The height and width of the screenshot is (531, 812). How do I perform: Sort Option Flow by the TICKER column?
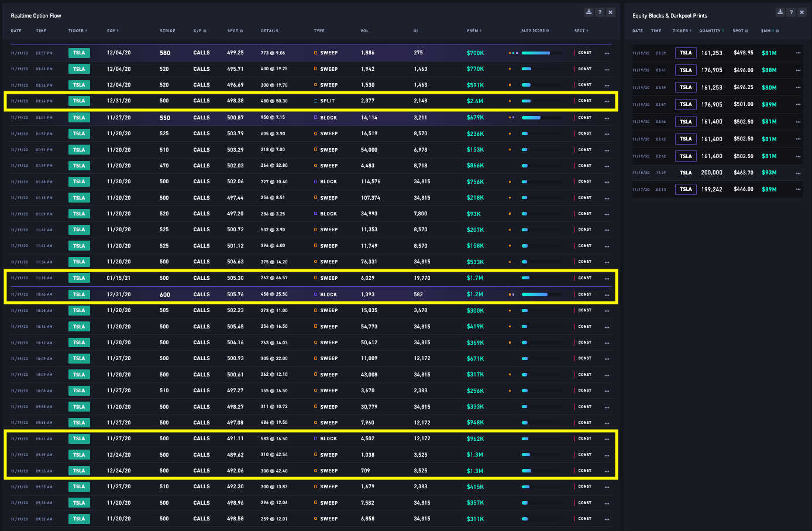78,31
